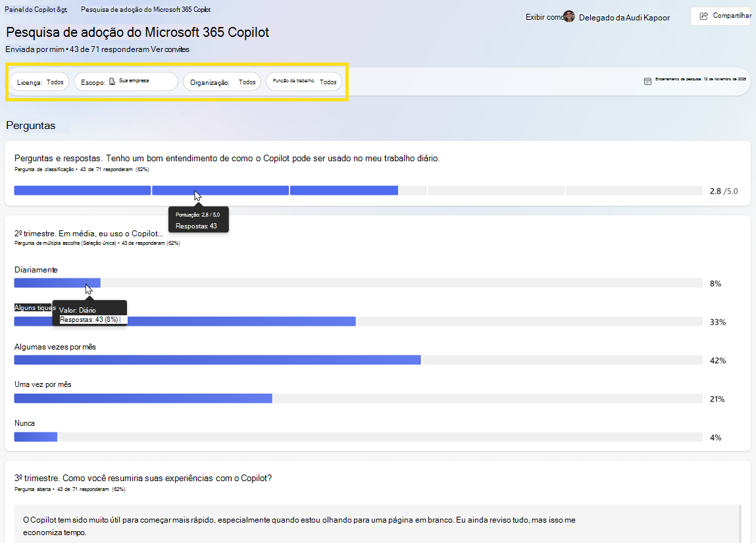Click the building icon in Escopo filter

click(x=112, y=81)
